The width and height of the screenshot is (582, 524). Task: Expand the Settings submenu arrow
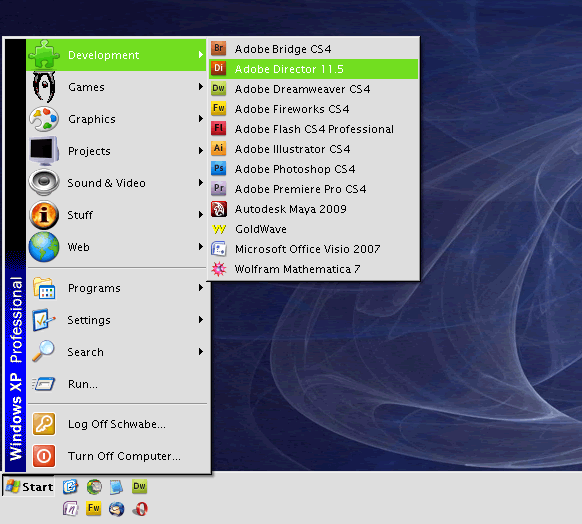[x=201, y=320]
